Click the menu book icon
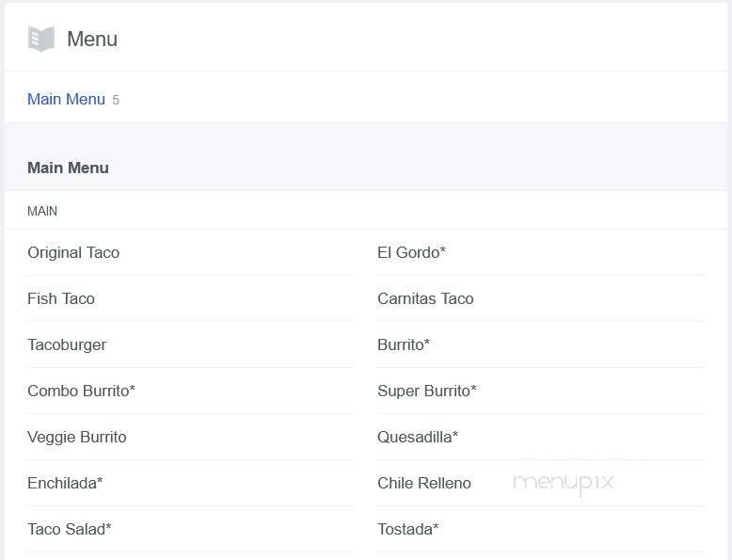Image resolution: width=732 pixels, height=560 pixels. 41,39
